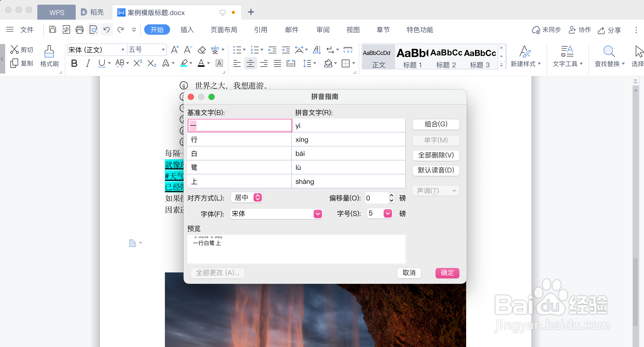Toggle underline formatting
The height and width of the screenshot is (347, 644).
click(101, 63)
